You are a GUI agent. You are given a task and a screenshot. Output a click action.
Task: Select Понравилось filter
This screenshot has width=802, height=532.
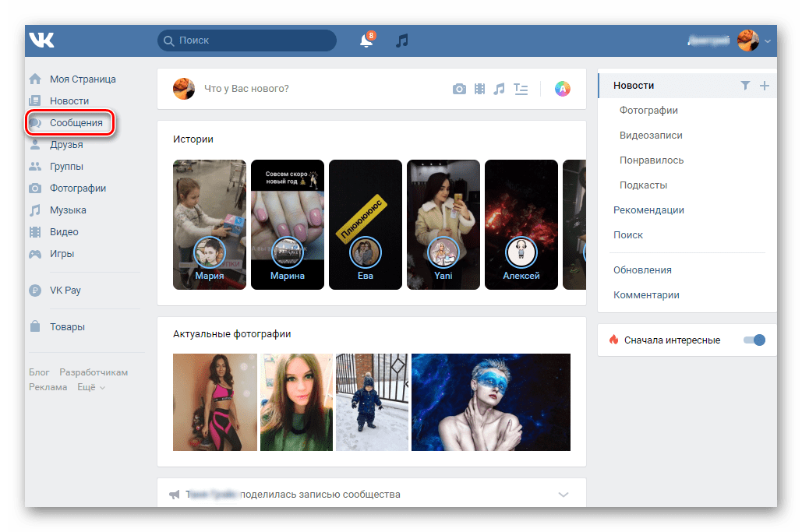coord(651,160)
